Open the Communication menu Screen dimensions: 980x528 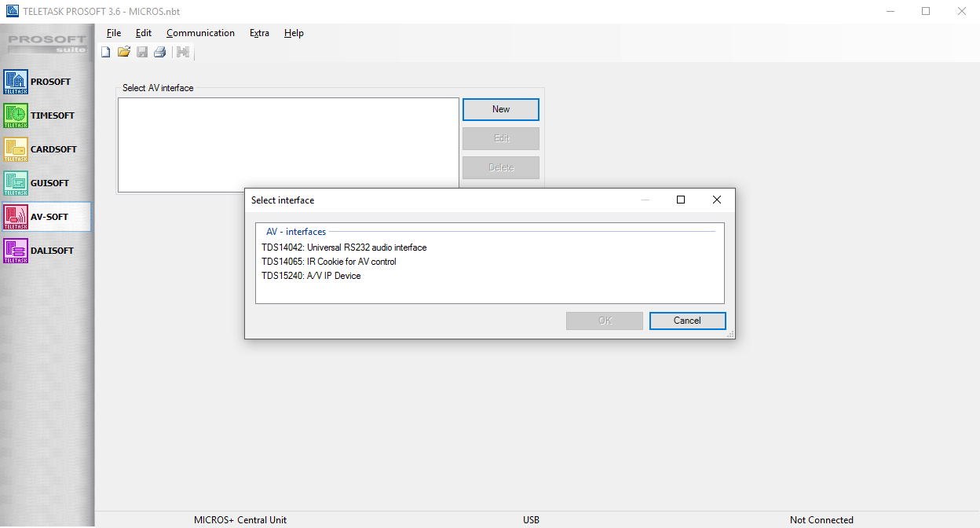[x=200, y=33]
